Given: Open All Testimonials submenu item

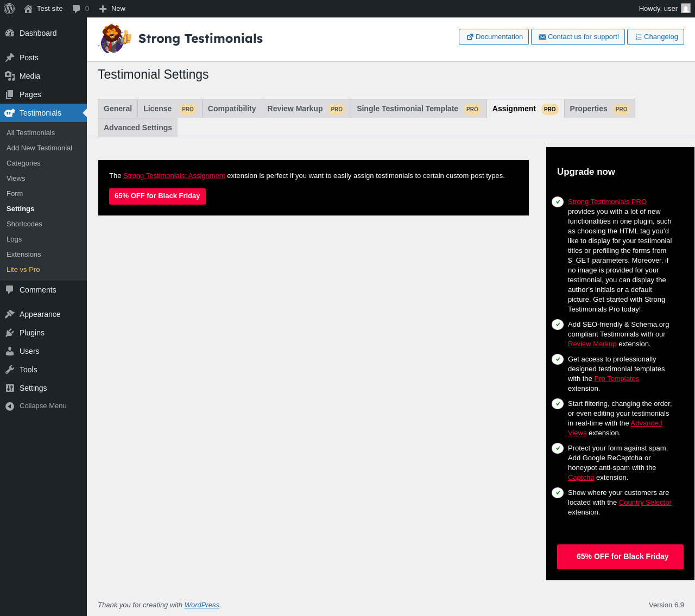Looking at the screenshot, I should pyautogui.click(x=31, y=133).
